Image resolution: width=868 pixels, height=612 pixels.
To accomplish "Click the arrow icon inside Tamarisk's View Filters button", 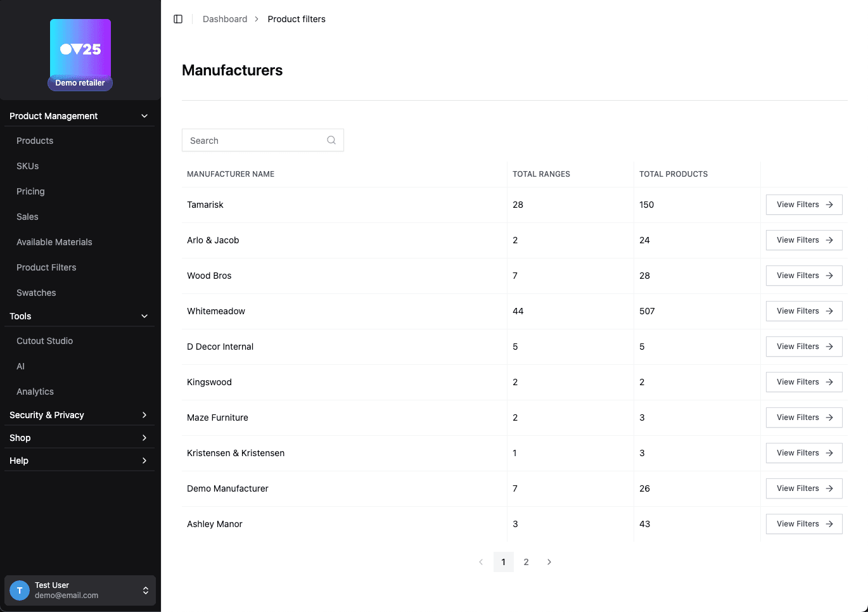I will [x=830, y=205].
